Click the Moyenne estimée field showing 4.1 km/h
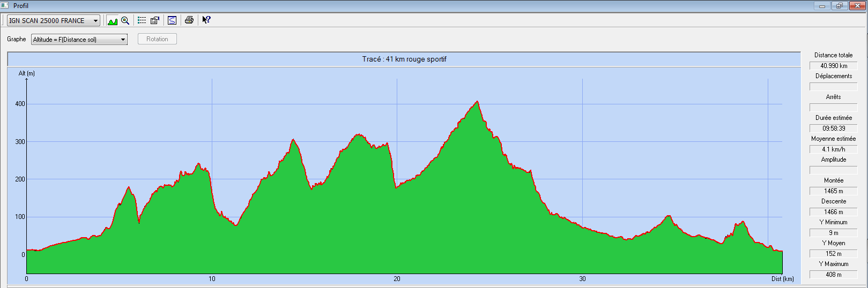This screenshot has width=868, height=288. (834, 149)
